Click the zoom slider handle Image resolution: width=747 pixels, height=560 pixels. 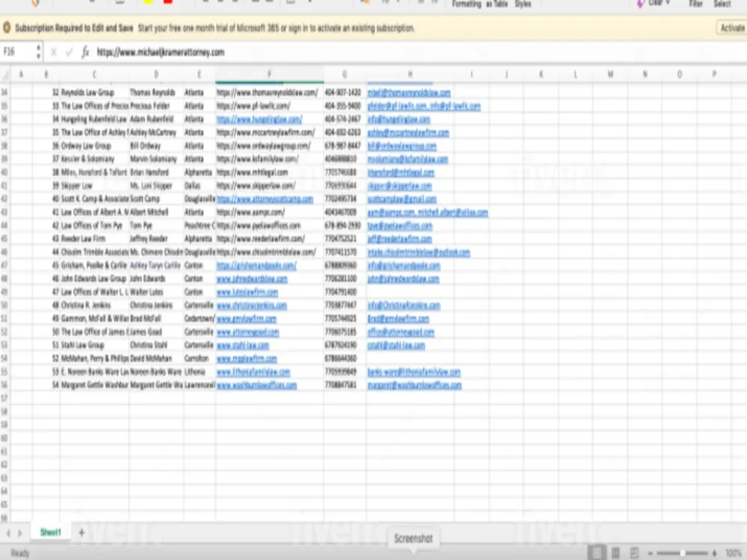[x=683, y=553]
